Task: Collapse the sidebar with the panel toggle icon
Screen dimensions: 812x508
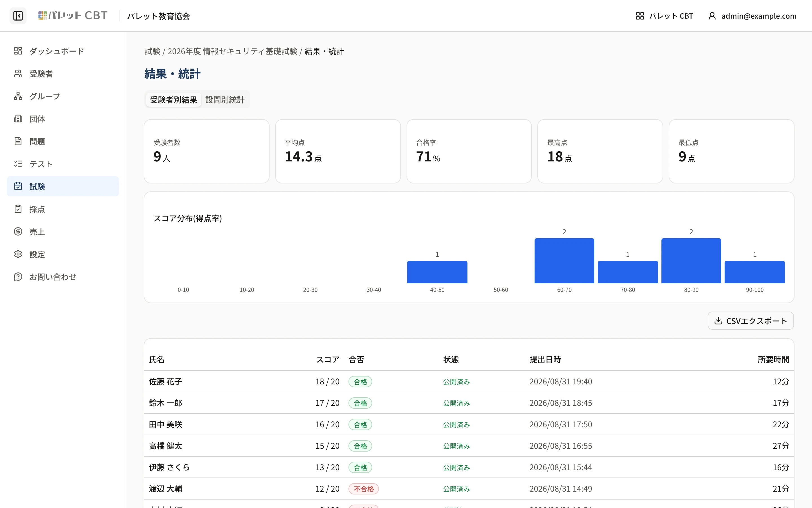Action: click(x=18, y=16)
